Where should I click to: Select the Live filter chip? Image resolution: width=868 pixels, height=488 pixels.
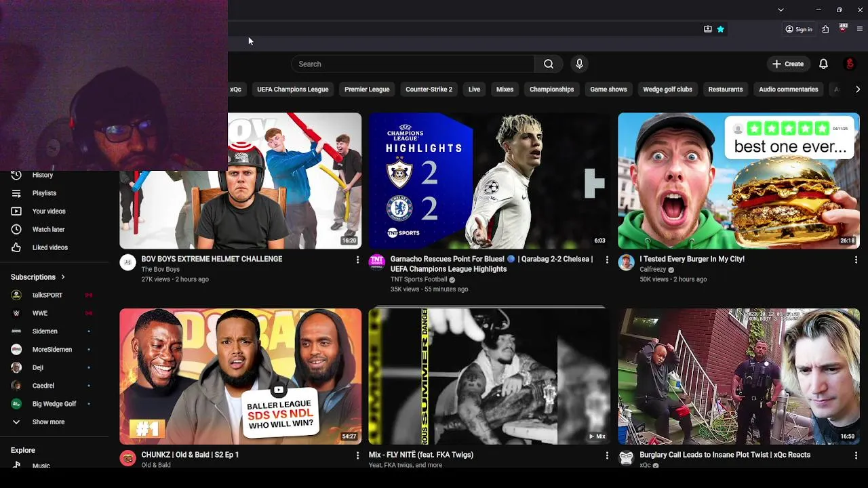pos(474,89)
